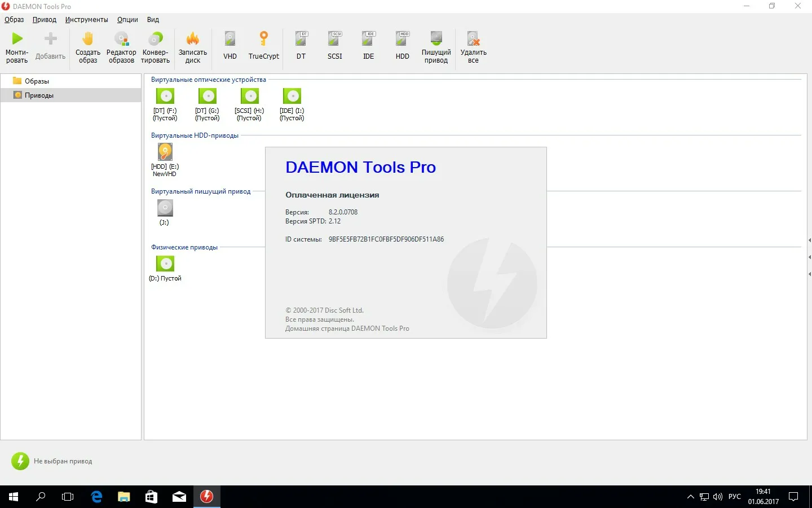Click the Монтировать (Mount) play icon
The image size is (812, 508).
pos(17,39)
